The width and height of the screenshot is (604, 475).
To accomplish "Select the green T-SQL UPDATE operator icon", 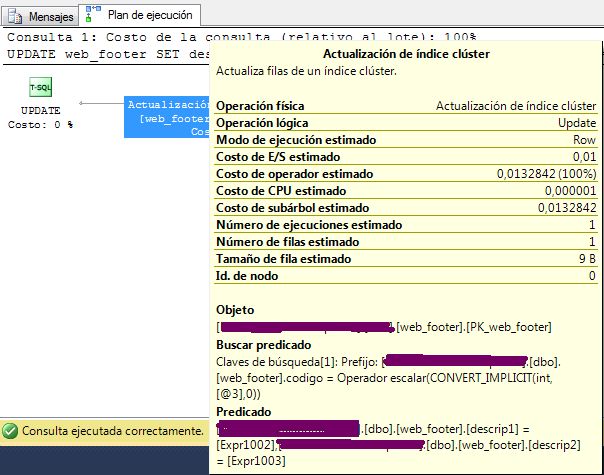I will 40,87.
